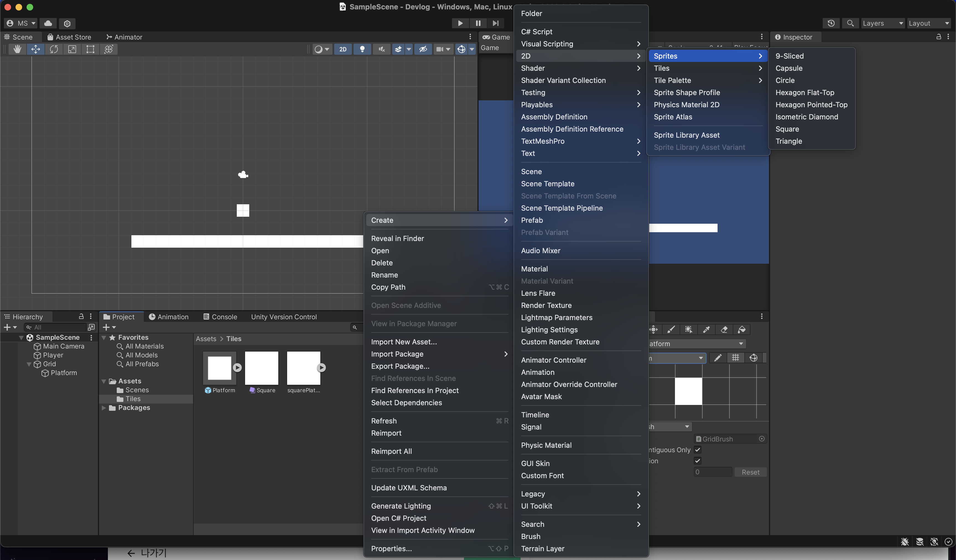The image size is (956, 560).
Task: Click the Play button
Action: tap(460, 23)
